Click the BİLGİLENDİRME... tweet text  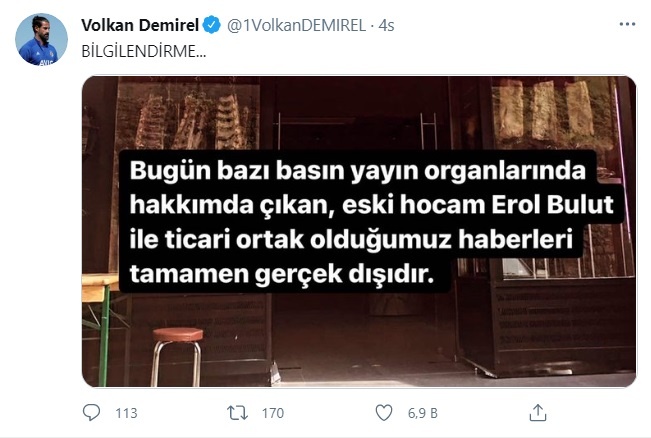(144, 51)
